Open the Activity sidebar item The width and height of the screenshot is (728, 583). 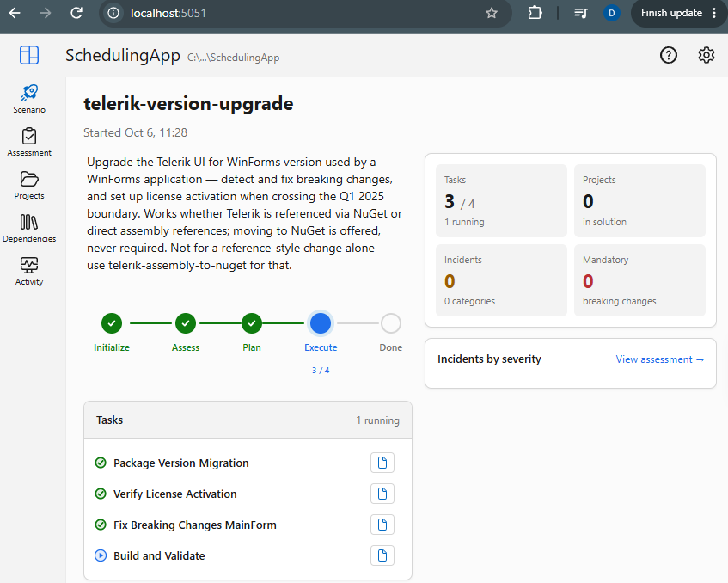tap(29, 271)
